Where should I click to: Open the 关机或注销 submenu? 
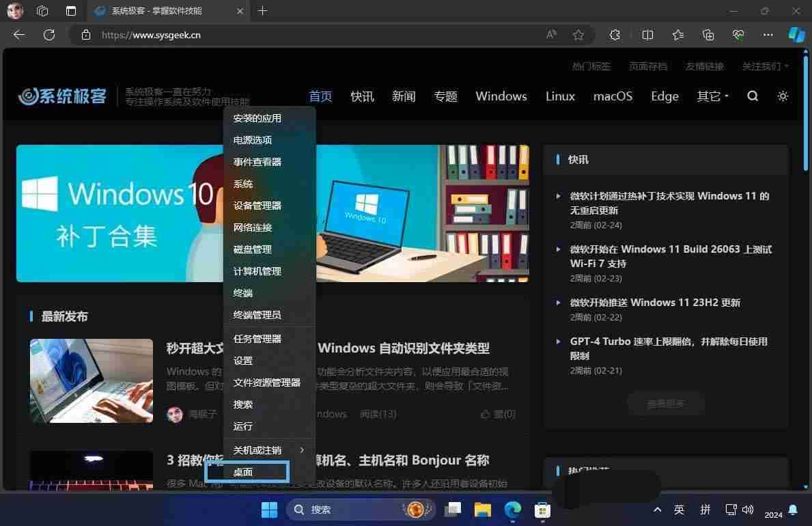pyautogui.click(x=257, y=450)
